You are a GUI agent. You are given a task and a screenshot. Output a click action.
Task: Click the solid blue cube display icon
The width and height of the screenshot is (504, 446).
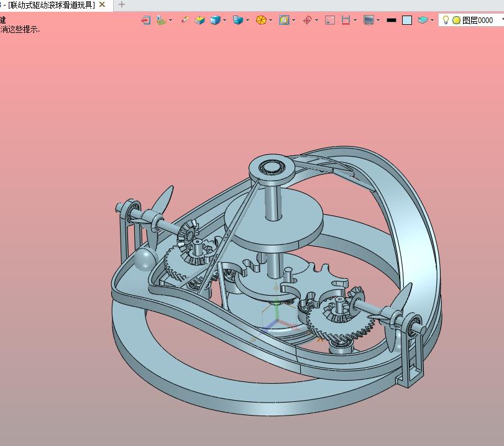tap(215, 20)
